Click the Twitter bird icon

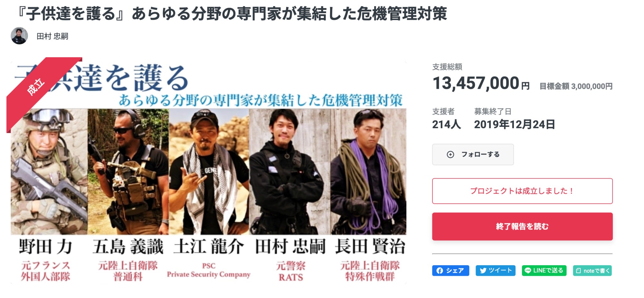pos(483,271)
